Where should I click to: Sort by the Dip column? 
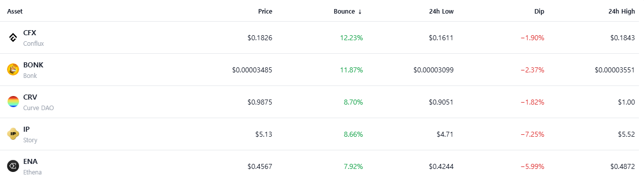[x=539, y=11]
